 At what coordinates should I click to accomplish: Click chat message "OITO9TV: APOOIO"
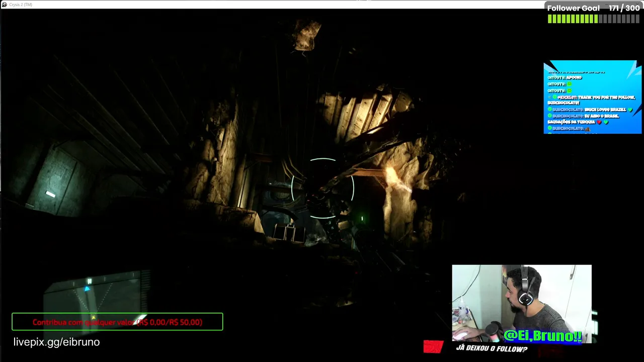[x=565, y=77]
